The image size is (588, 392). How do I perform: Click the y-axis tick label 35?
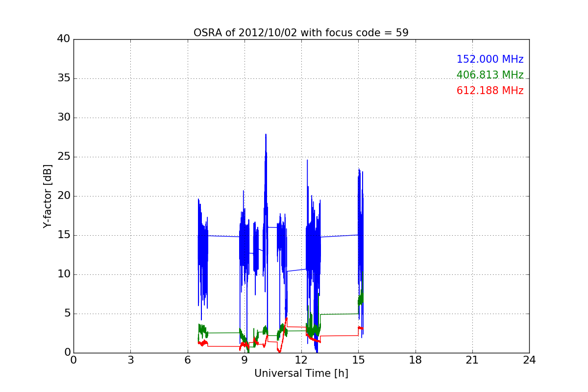pos(64,78)
